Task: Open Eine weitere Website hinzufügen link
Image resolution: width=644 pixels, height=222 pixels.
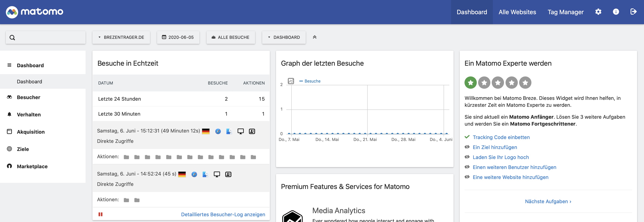Action: click(x=511, y=177)
